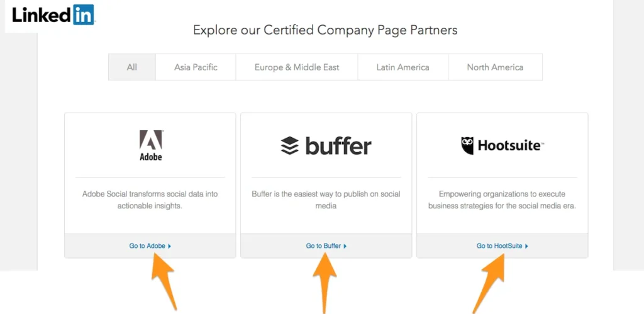Click the Buffer description text
Screen dimensions: 644x314
coord(326,200)
